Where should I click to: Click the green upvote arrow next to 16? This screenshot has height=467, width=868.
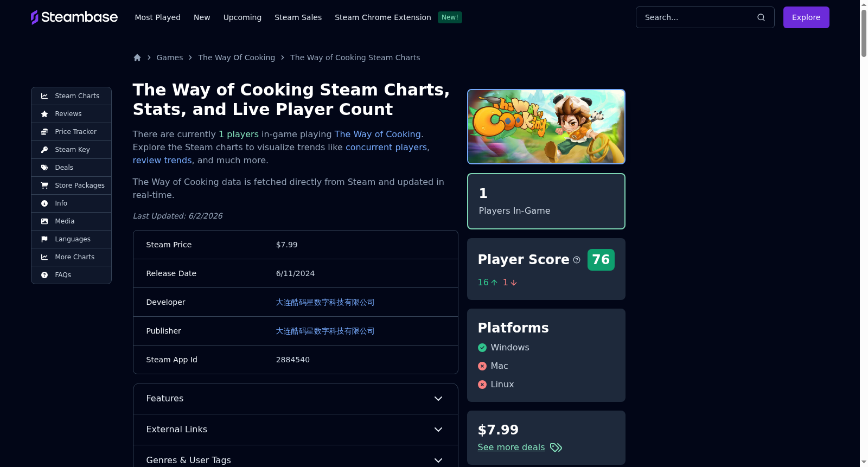[494, 283]
